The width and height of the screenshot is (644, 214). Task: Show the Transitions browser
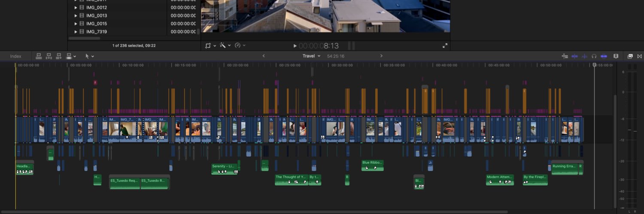pos(639,56)
